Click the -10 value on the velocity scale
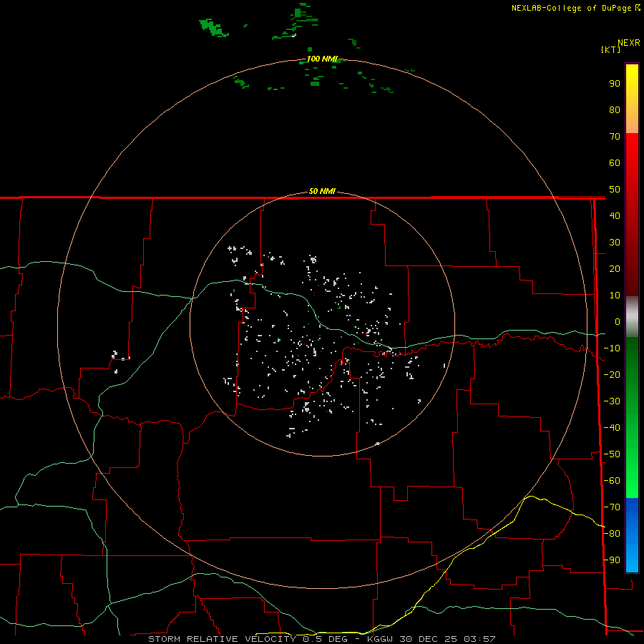 pyautogui.click(x=612, y=348)
